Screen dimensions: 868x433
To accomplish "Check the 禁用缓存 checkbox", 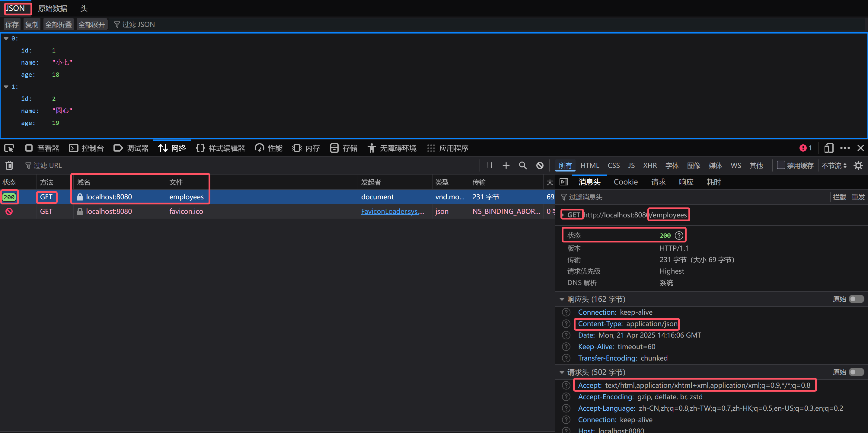I will click(781, 165).
